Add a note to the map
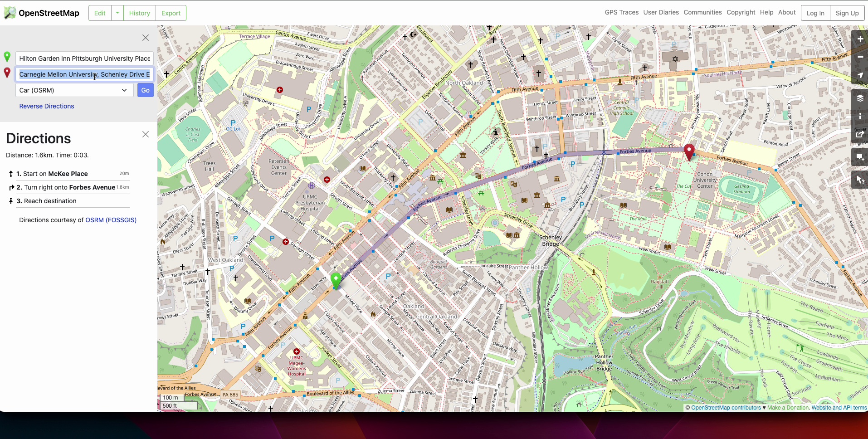The width and height of the screenshot is (868, 439). (860, 157)
